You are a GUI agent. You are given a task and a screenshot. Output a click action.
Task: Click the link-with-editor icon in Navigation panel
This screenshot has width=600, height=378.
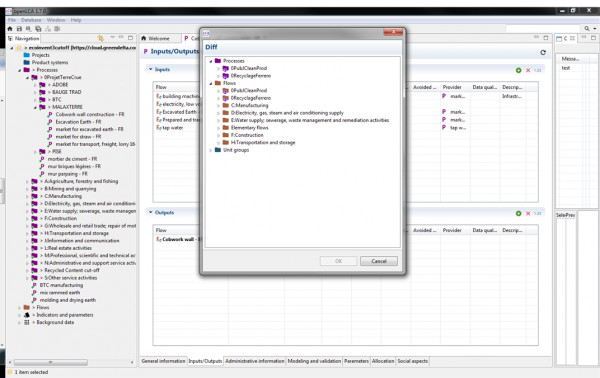tap(101, 38)
